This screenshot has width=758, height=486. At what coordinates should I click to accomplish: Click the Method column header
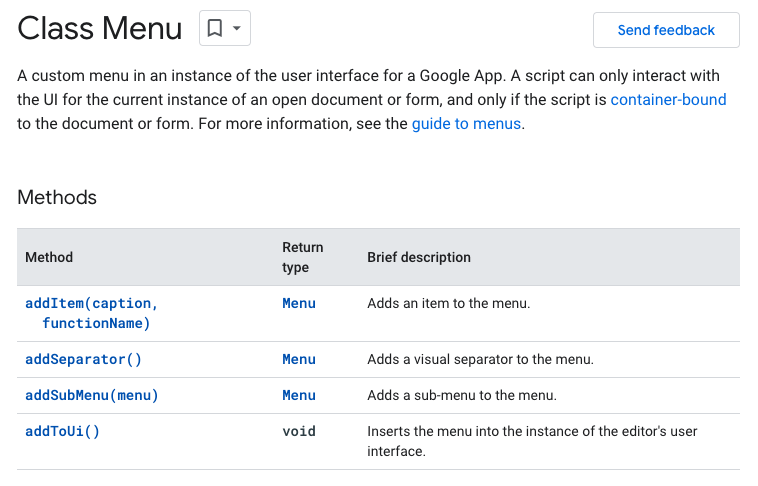pos(49,257)
